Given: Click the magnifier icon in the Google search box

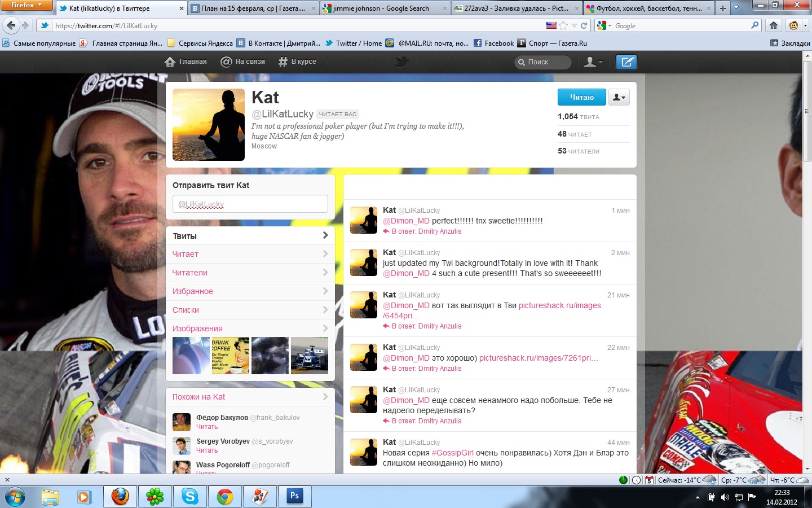Looking at the screenshot, I should click(754, 25).
